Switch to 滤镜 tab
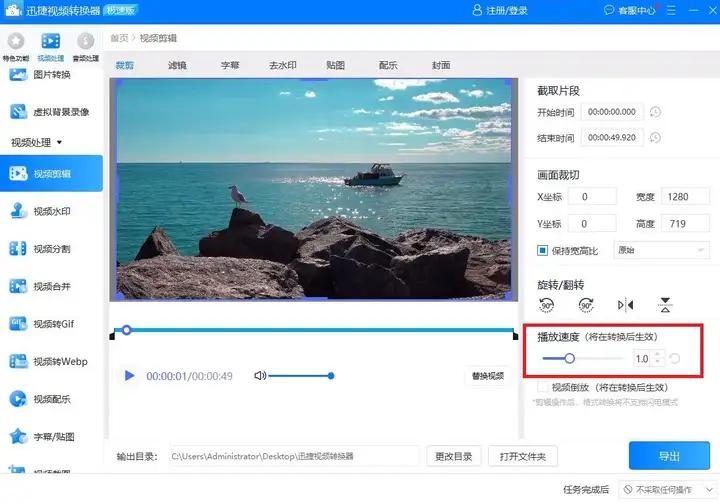 pyautogui.click(x=177, y=65)
